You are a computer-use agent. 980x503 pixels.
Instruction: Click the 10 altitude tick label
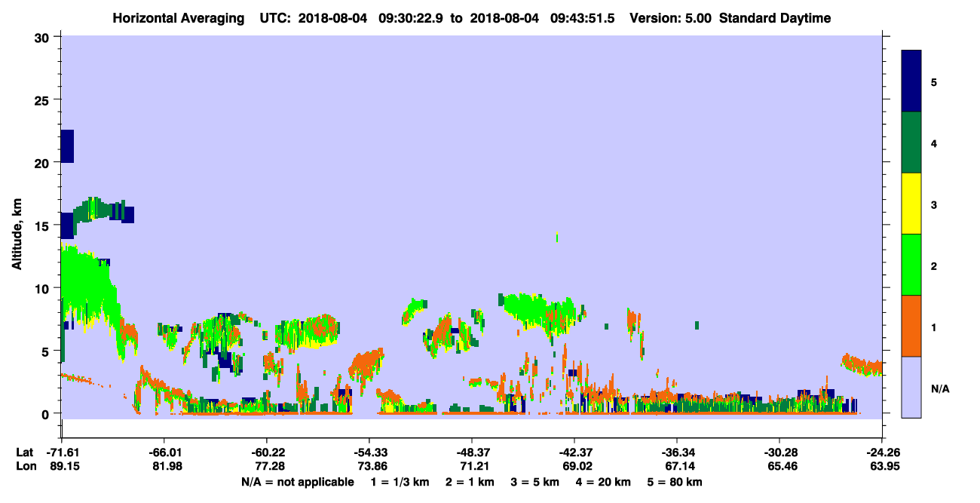[x=44, y=288]
